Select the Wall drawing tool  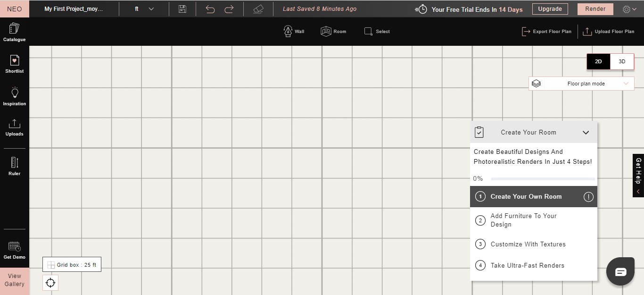[x=294, y=32]
